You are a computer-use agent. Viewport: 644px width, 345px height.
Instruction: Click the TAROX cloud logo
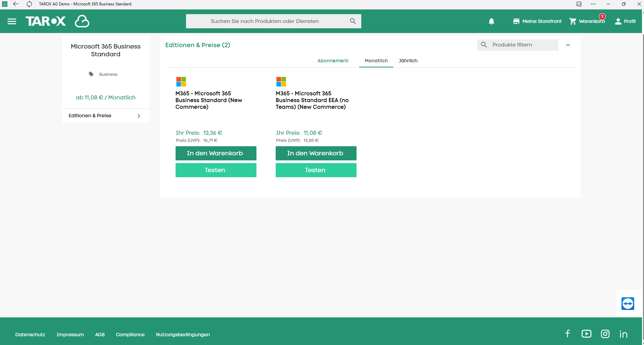pyautogui.click(x=57, y=21)
